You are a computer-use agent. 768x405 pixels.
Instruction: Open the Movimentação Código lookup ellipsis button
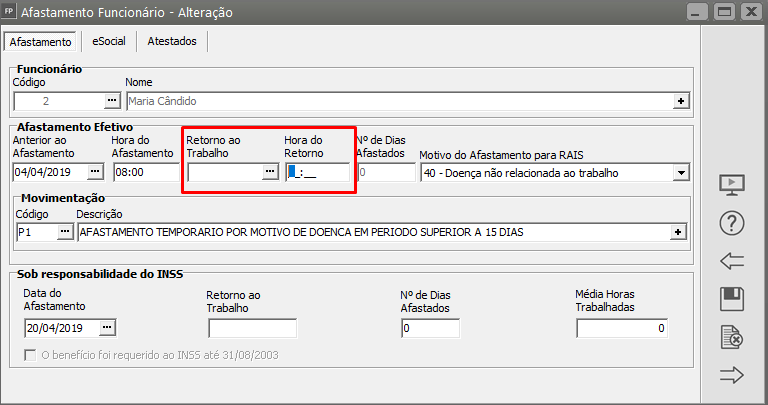65,232
